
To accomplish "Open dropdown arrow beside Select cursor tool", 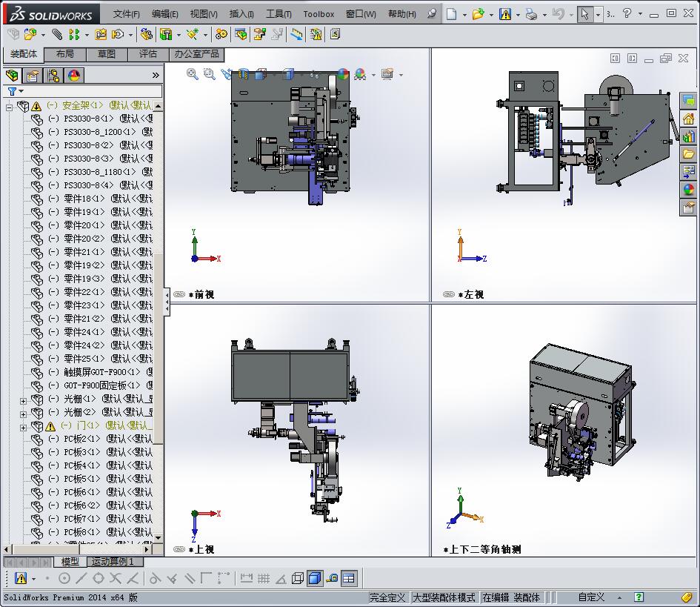I will point(599,15).
